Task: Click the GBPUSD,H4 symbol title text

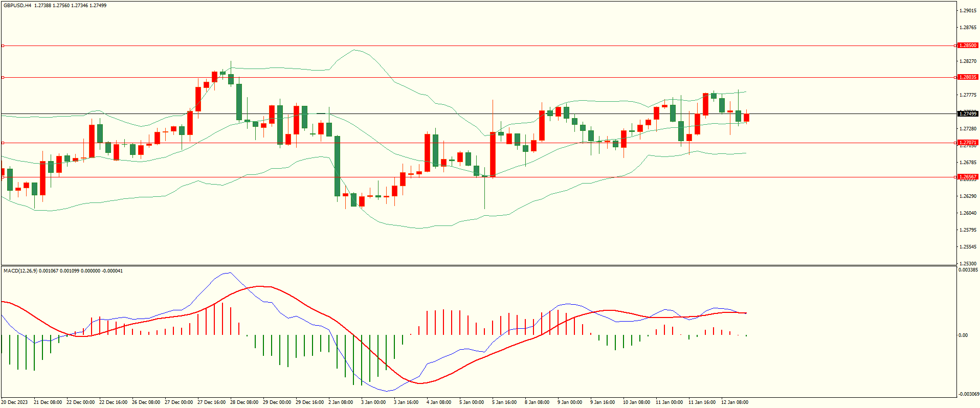Action: 17,6
